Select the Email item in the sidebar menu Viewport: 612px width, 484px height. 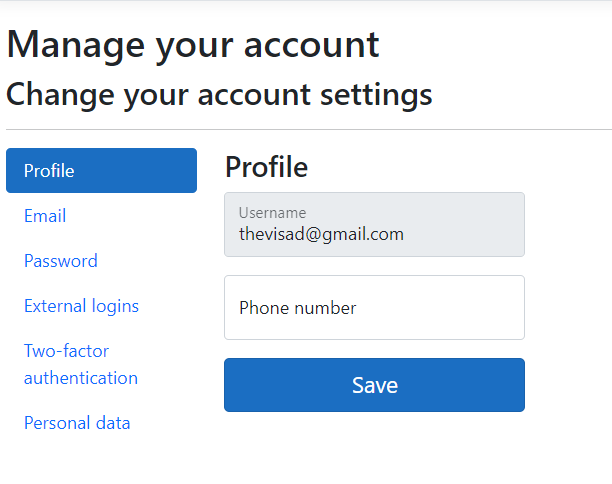(x=45, y=216)
